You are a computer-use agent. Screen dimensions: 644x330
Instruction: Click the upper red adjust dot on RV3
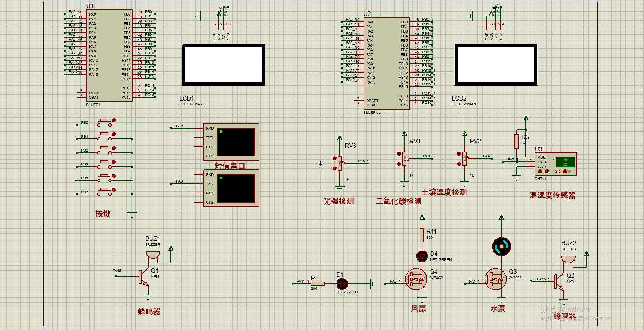click(x=334, y=158)
